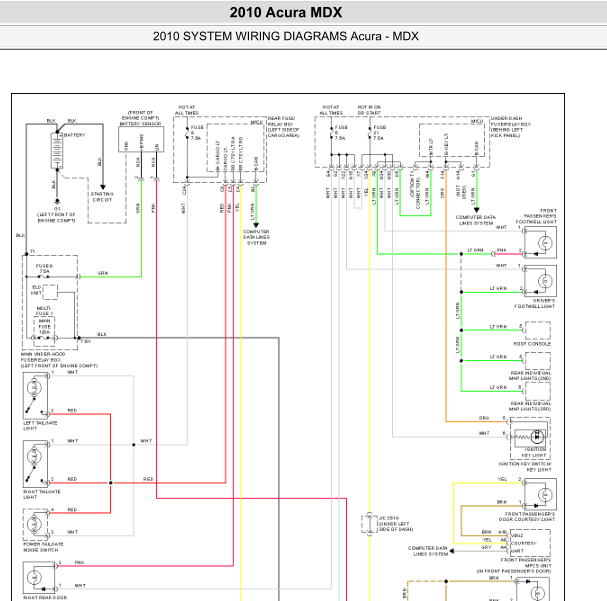Click the right rear door lamp symbol
607x601 pixels.
[34, 577]
